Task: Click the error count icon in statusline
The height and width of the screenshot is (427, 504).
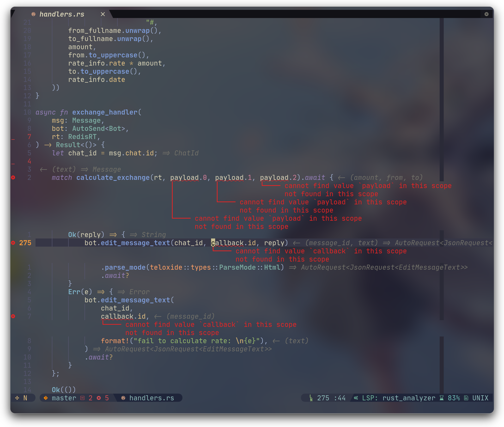Action: click(x=99, y=398)
